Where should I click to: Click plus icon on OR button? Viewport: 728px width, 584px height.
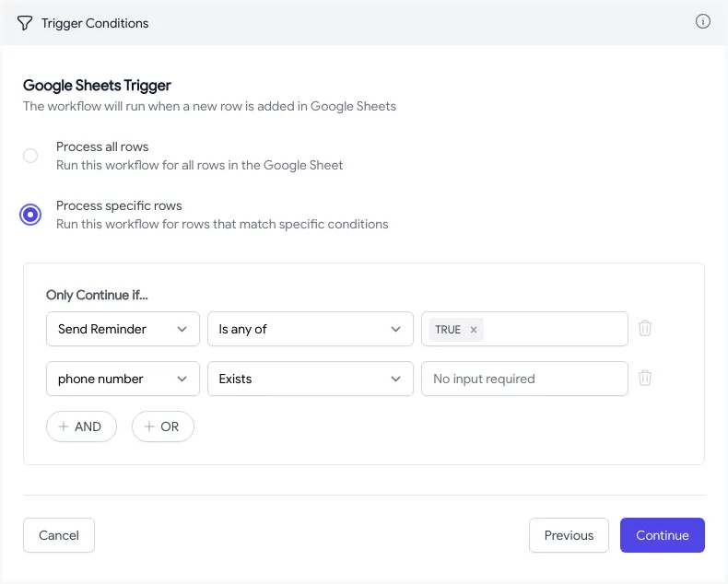click(149, 427)
